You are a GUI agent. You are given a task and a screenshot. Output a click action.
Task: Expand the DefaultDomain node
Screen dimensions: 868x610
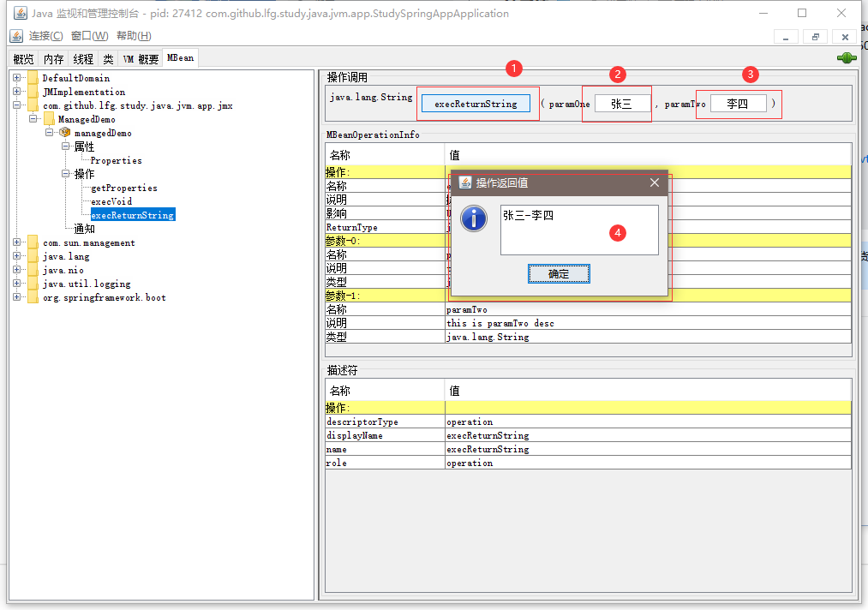[16, 77]
